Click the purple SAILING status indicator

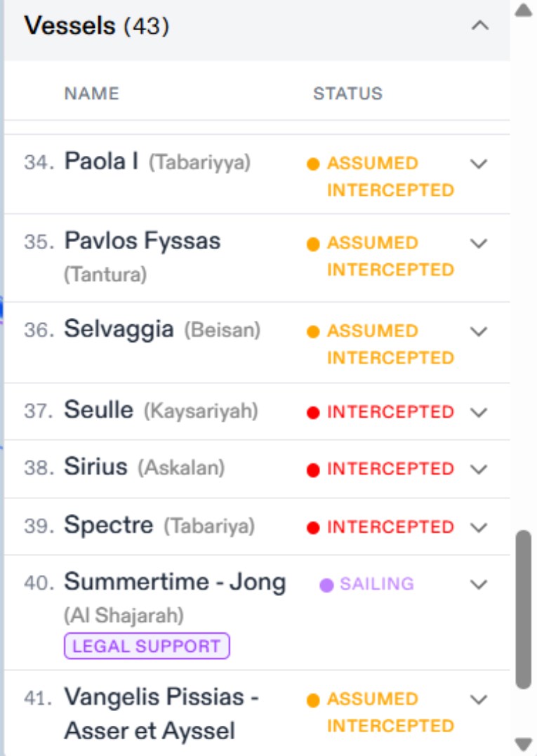[x=326, y=585]
